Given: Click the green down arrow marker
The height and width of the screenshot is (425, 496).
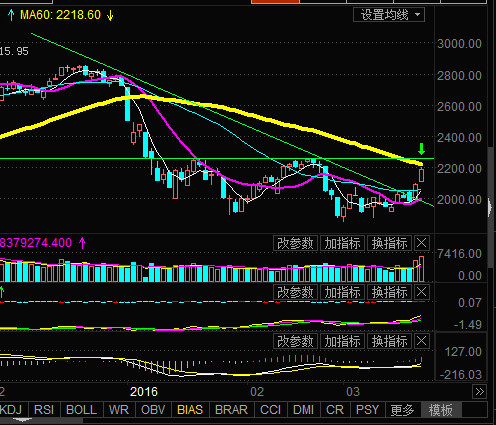Looking at the screenshot, I should (x=422, y=149).
